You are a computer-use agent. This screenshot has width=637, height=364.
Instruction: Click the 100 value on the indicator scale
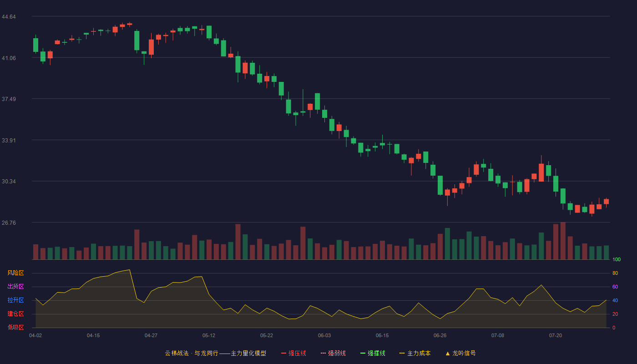point(617,259)
